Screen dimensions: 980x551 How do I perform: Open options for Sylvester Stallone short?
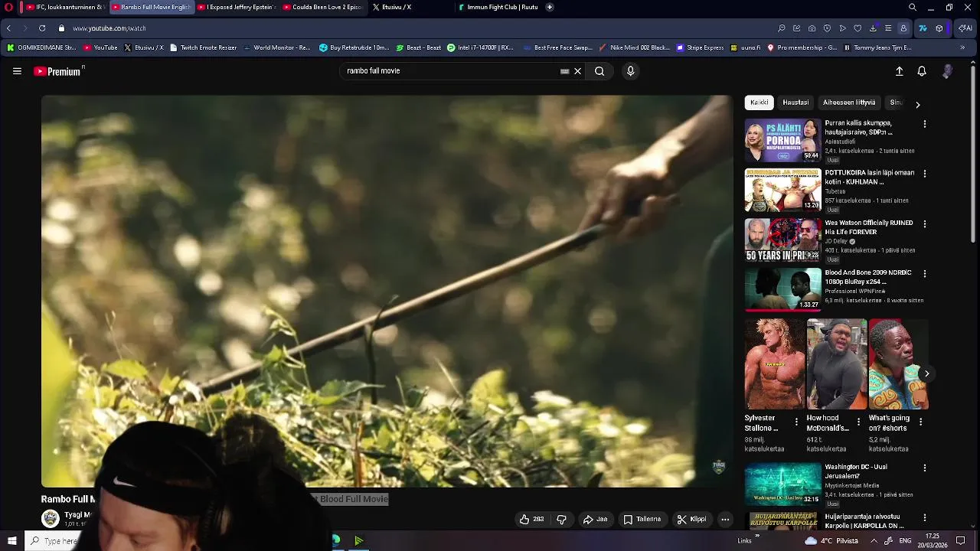point(796,422)
